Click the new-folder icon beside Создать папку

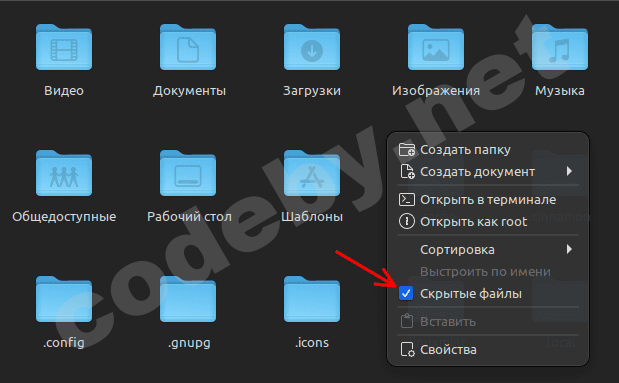[407, 150]
